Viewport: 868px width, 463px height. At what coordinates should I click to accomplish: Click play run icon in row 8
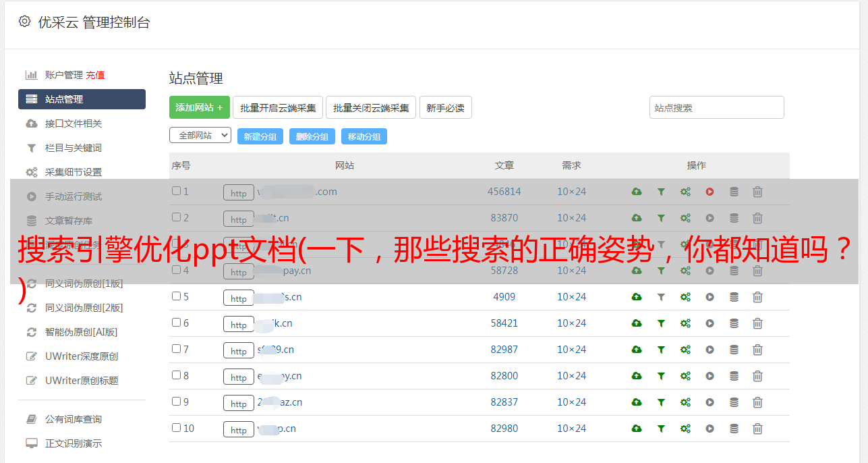710,376
